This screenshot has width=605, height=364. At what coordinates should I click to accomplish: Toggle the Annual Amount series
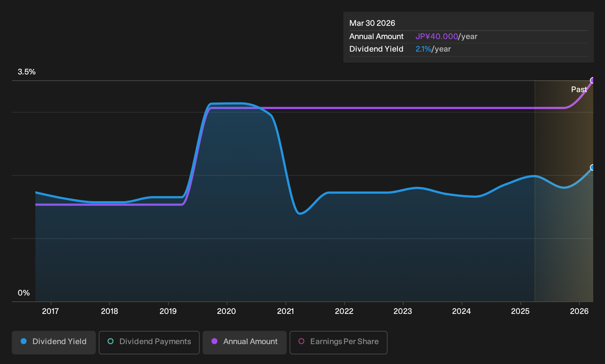(x=245, y=342)
